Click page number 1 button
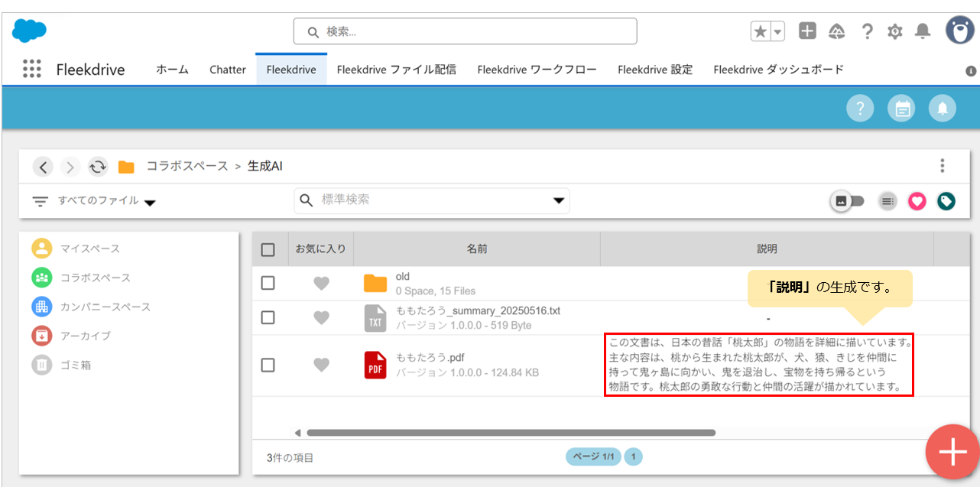Viewport: 980px width, 487px height. pos(633,457)
